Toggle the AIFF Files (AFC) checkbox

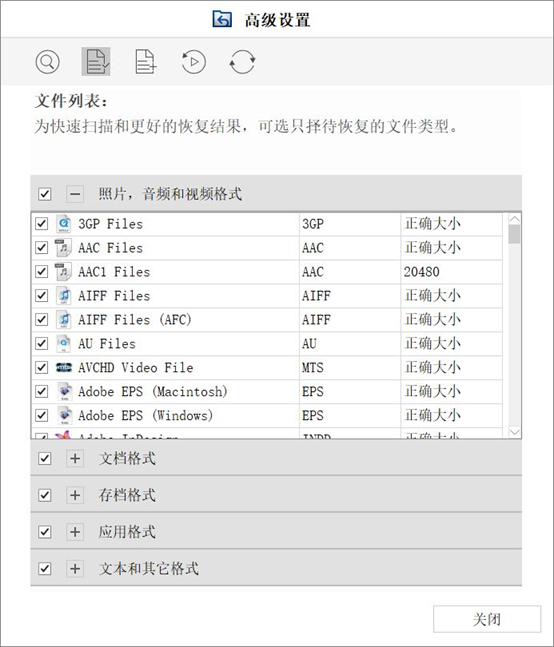pyautogui.click(x=41, y=319)
